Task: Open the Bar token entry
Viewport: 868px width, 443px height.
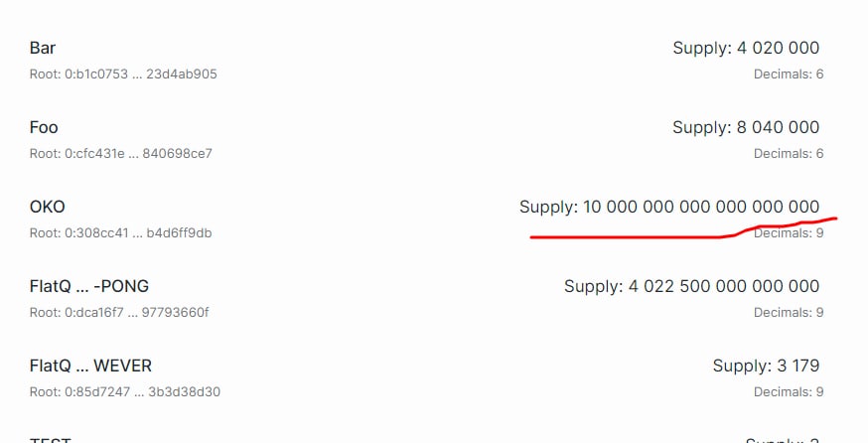Action: coord(44,48)
